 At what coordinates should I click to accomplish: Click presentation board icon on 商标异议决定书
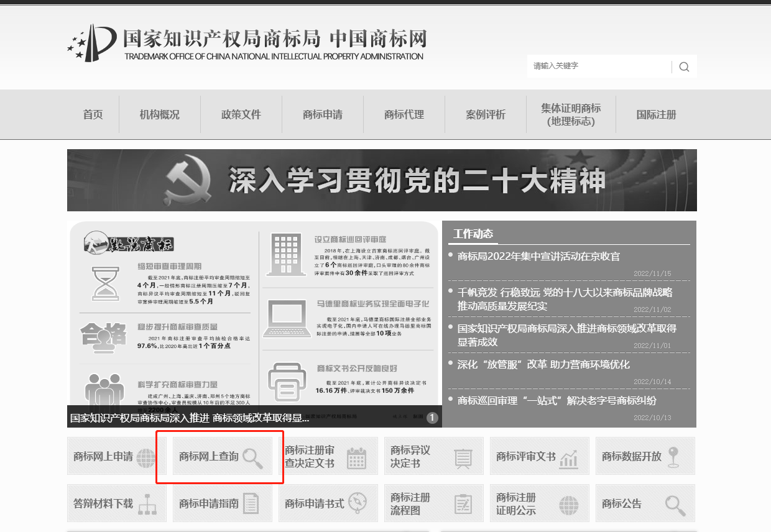pyautogui.click(x=463, y=459)
